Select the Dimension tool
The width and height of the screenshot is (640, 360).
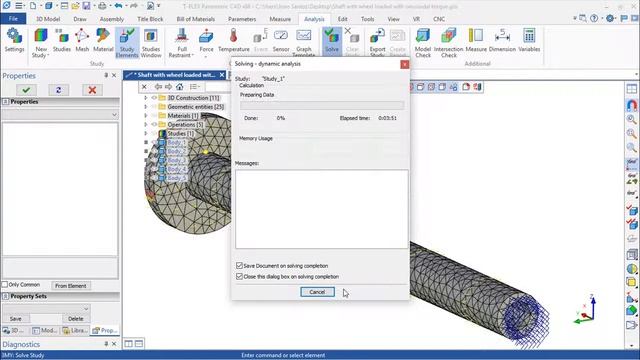(x=502, y=40)
